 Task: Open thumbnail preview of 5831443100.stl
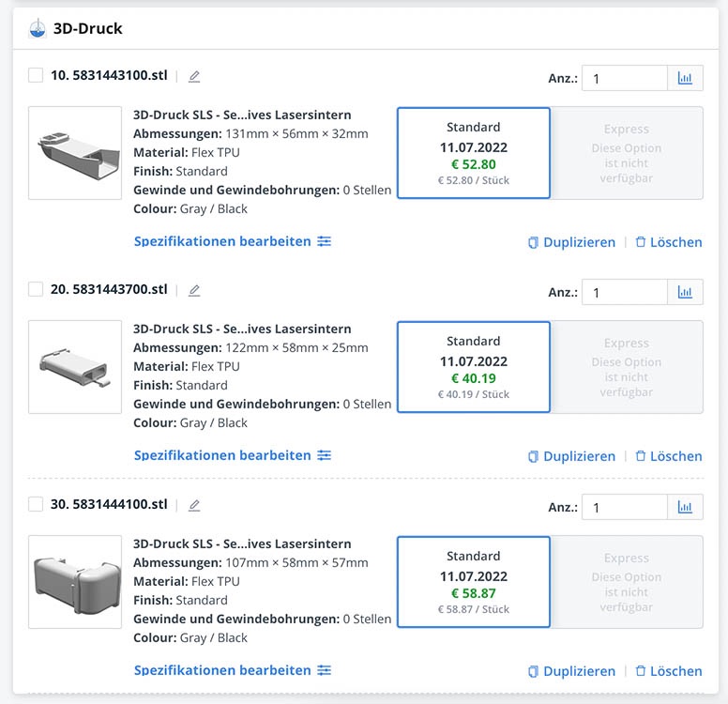[x=75, y=153]
